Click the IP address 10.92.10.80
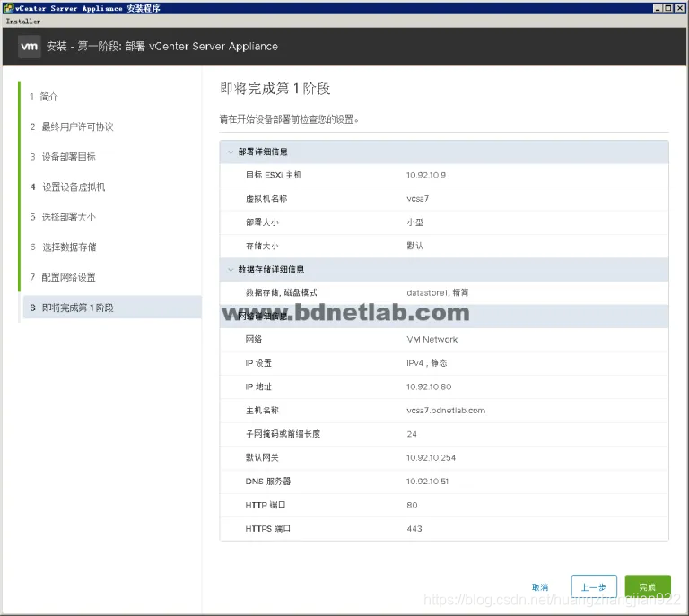This screenshot has height=616, width=689. tap(429, 386)
